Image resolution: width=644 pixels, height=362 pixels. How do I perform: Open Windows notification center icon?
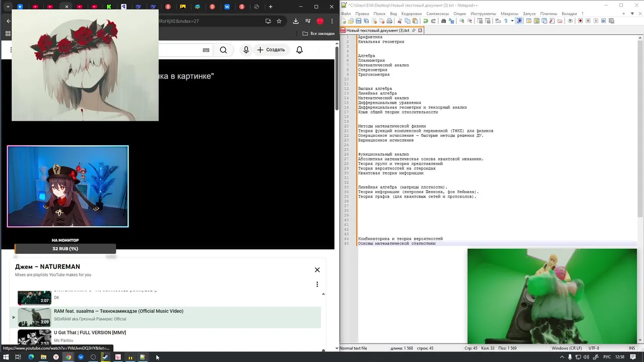click(x=633, y=357)
